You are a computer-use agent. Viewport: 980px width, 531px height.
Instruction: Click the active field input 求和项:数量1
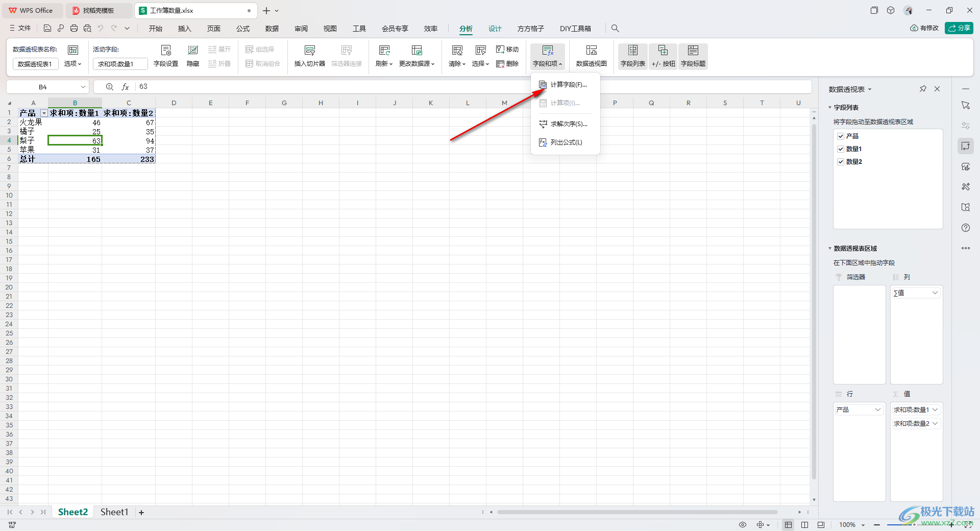click(120, 64)
